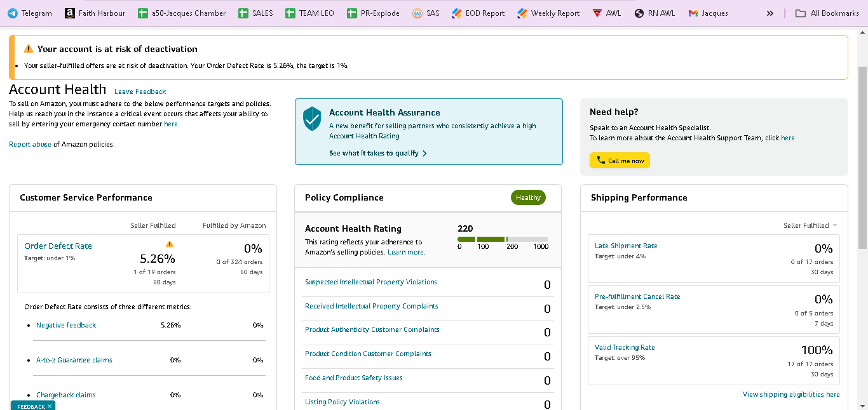The width and height of the screenshot is (868, 410).
Task: Click the deactivation warning triangle icon
Action: (29, 49)
